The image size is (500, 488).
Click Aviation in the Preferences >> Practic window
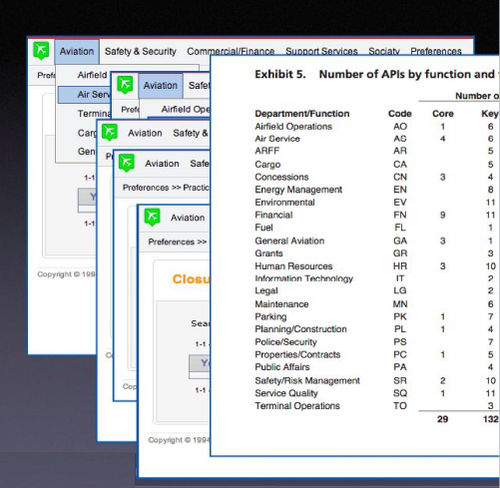162,164
